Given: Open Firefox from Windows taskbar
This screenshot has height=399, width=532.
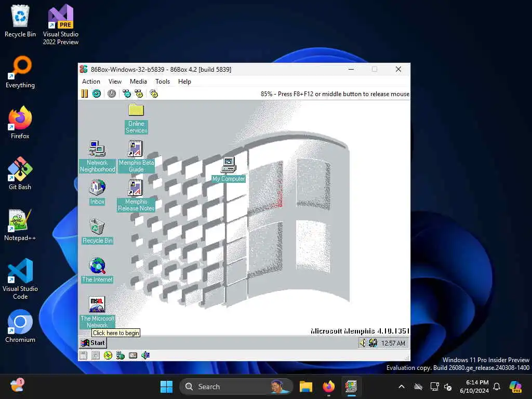Looking at the screenshot, I should click(328, 387).
